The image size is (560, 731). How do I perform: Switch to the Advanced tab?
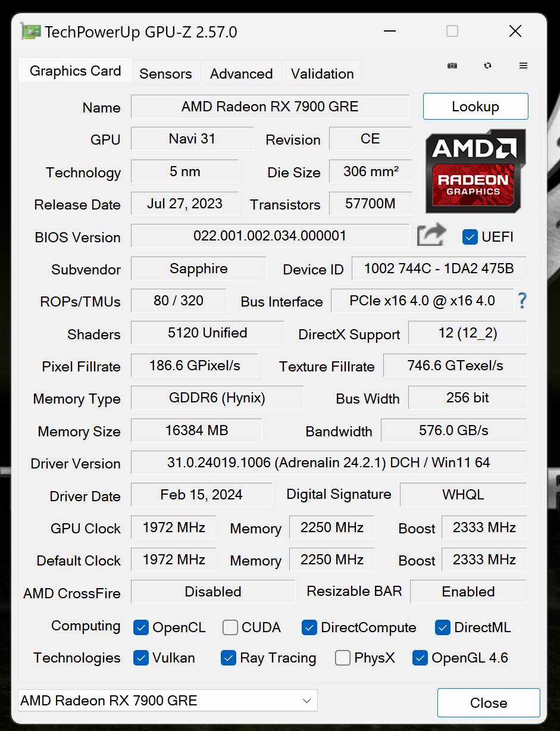(x=241, y=73)
